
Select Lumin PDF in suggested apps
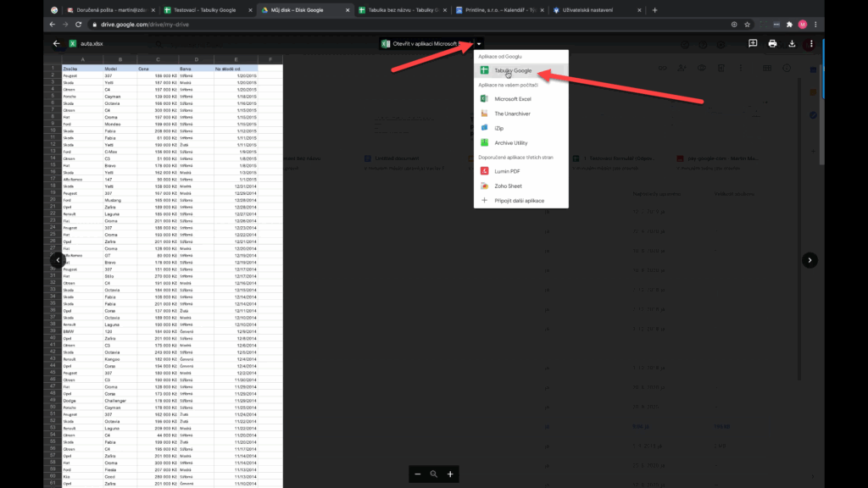point(509,171)
